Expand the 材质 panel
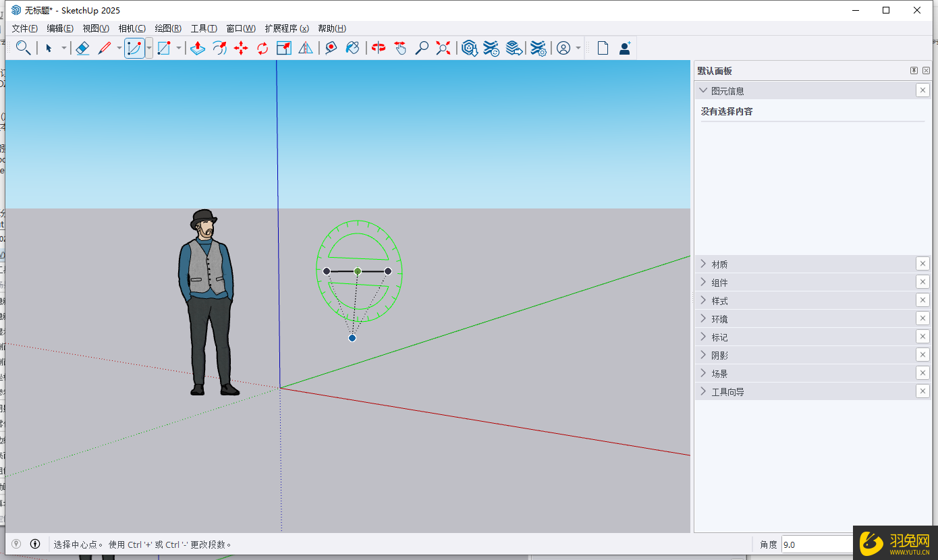 pos(703,264)
